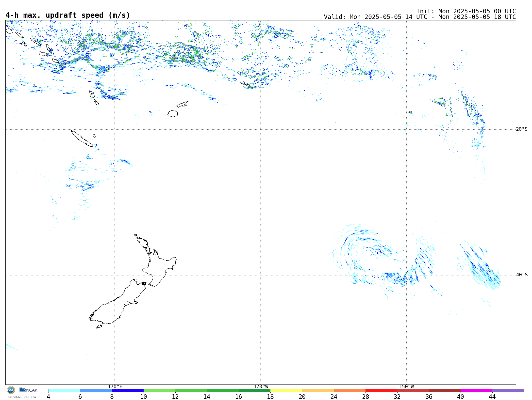532x400 pixels.
Task: Click the magenta 40-44 colorbar swatch
Action: coord(476,390)
